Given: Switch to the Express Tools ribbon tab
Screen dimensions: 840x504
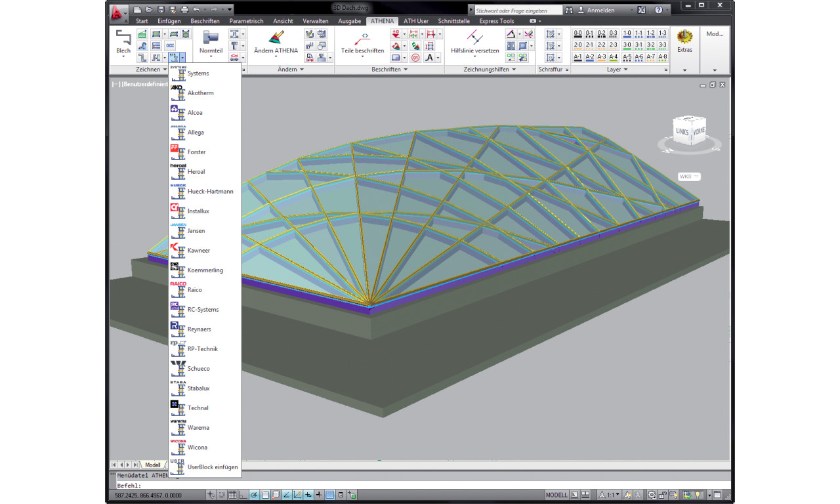Looking at the screenshot, I should [x=497, y=21].
